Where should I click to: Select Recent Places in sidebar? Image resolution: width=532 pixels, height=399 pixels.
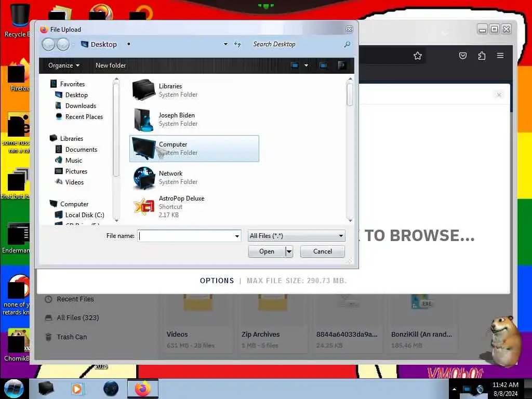click(x=79, y=117)
